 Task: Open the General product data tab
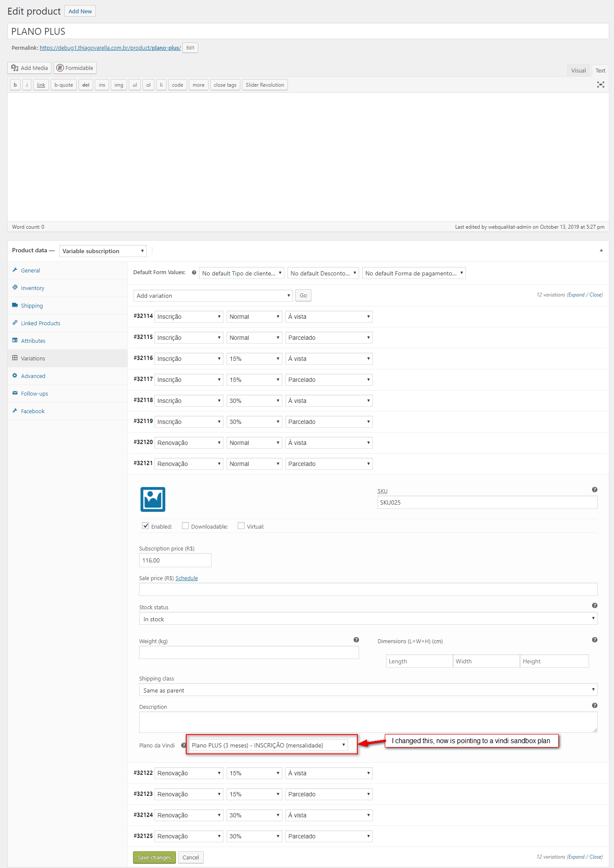(68, 270)
